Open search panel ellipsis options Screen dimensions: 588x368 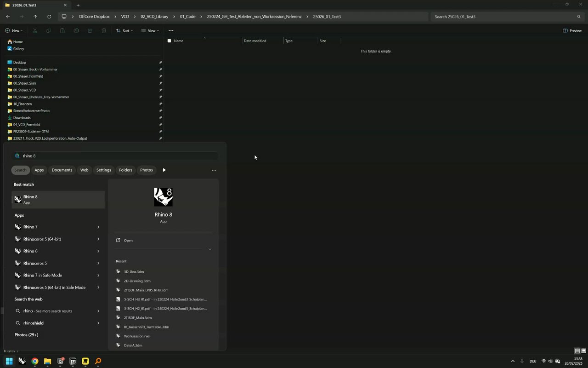point(214,170)
